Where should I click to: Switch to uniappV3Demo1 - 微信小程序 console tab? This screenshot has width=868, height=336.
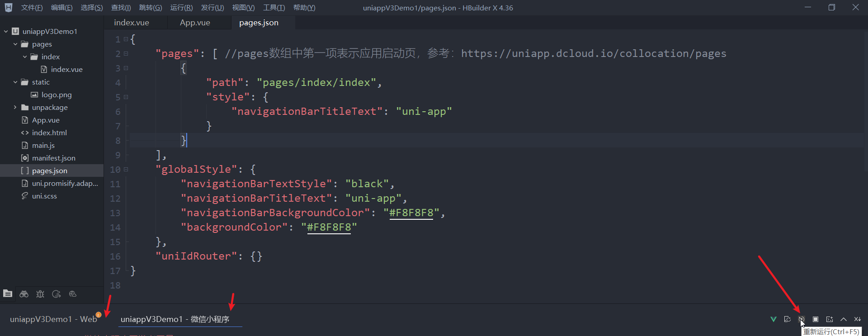point(175,319)
